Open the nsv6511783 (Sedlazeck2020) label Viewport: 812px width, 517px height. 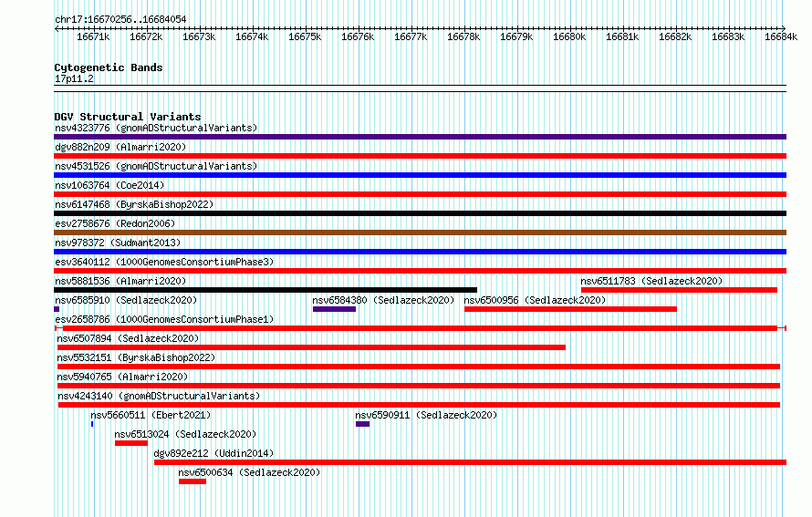pyautogui.click(x=651, y=281)
